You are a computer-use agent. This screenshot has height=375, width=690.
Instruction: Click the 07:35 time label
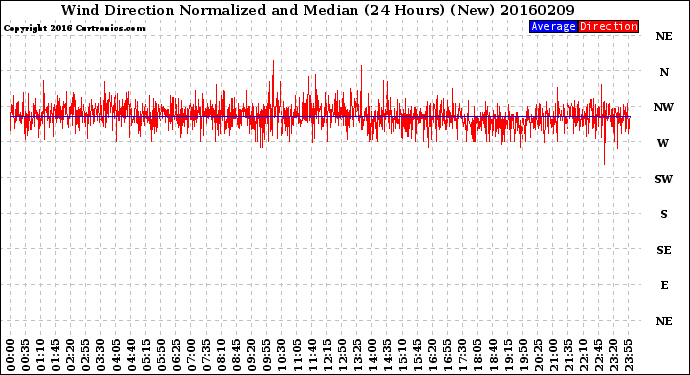206,355
